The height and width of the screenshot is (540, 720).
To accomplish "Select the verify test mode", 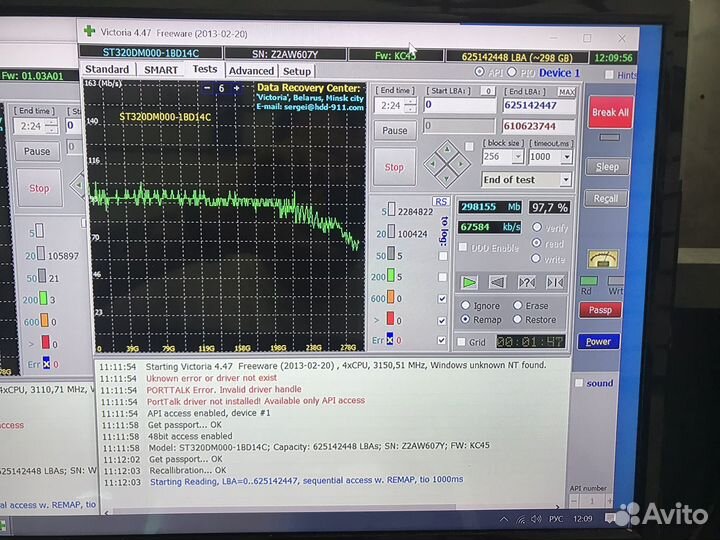I will pos(536,227).
